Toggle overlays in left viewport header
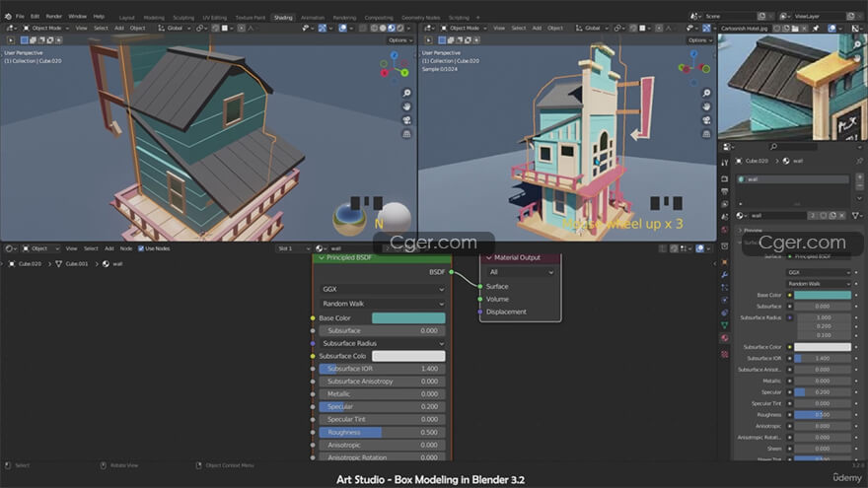The width and height of the screenshot is (868, 488). 342,29
